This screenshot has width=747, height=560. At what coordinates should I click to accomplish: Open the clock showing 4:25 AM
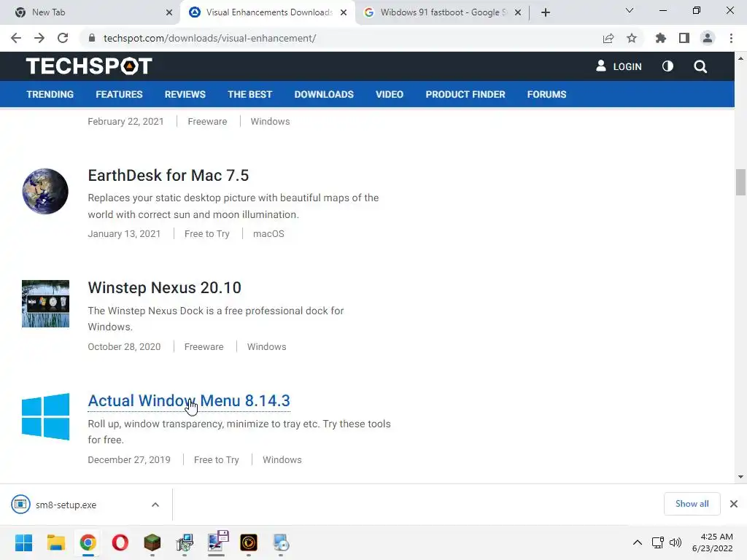click(713, 542)
